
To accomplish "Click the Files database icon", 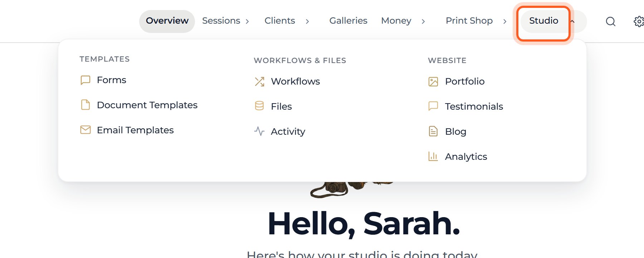I will (x=259, y=106).
